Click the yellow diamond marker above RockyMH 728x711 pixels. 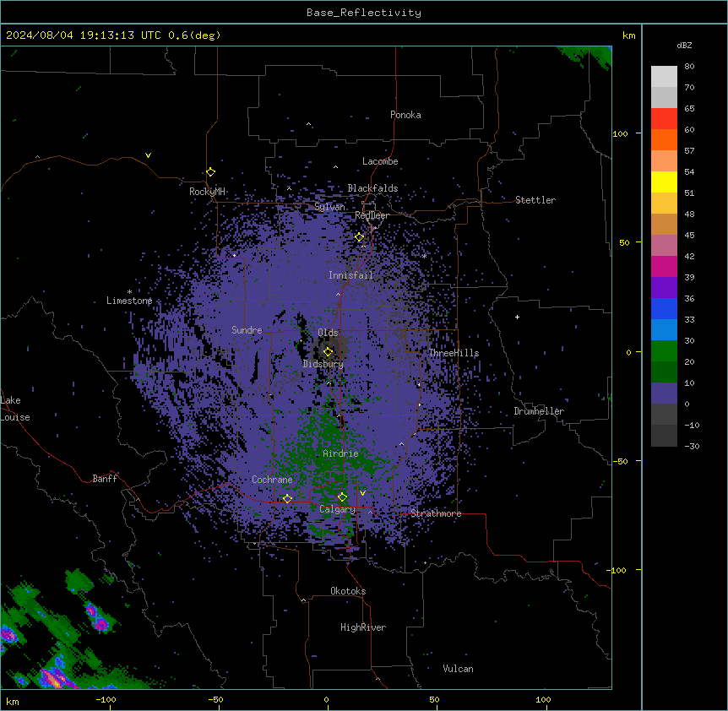pyautogui.click(x=211, y=172)
